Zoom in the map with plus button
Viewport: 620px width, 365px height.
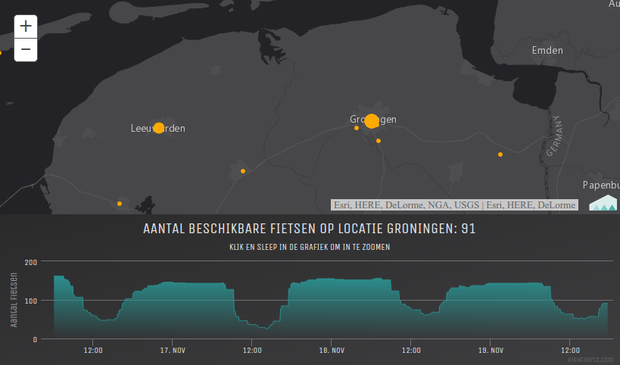click(x=26, y=26)
